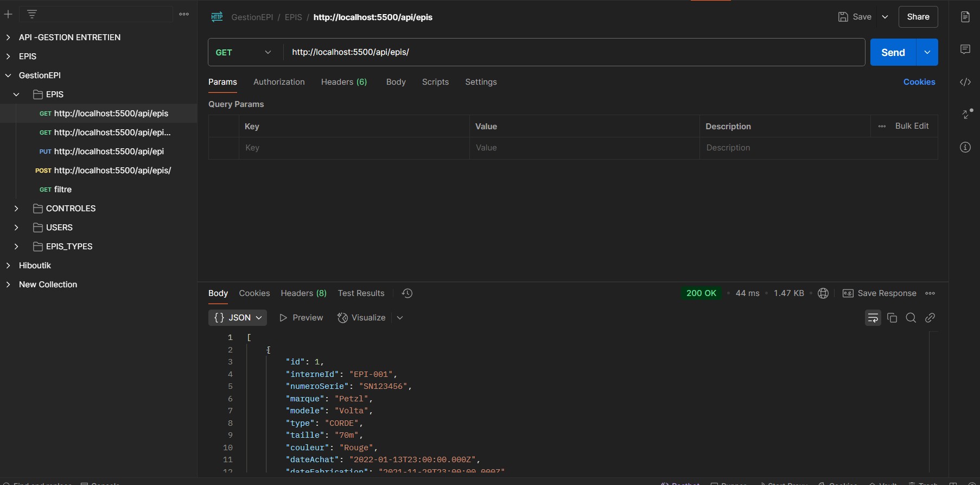Toggle line wrap in response viewer
This screenshot has height=485, width=980.
873,318
